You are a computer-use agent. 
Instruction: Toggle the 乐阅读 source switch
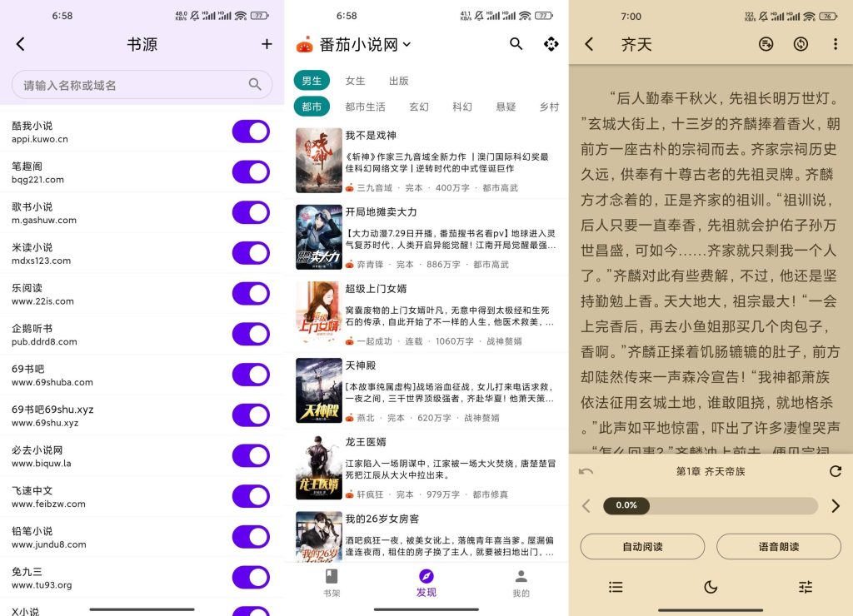(x=251, y=294)
